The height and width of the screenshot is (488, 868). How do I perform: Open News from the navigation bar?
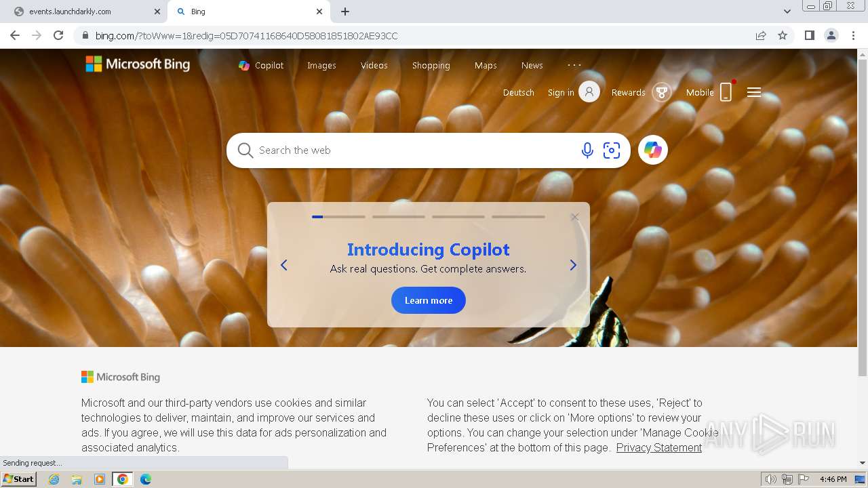(532, 66)
